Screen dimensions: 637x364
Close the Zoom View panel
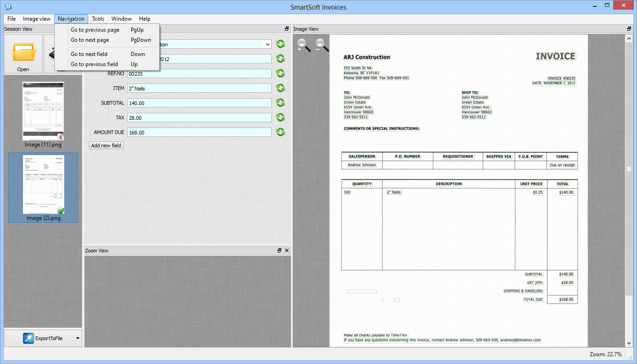pyautogui.click(x=287, y=251)
